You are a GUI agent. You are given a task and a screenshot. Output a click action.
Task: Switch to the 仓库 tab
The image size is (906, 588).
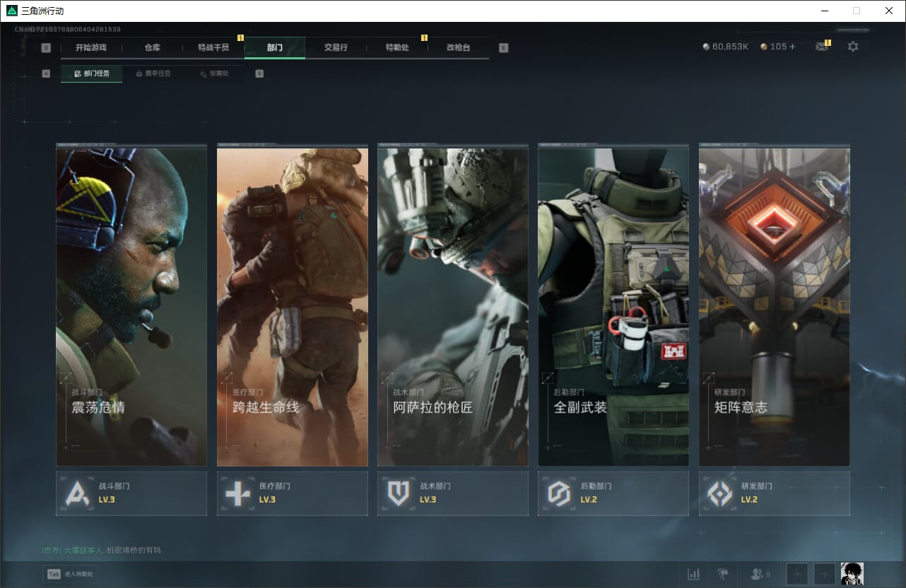click(152, 47)
